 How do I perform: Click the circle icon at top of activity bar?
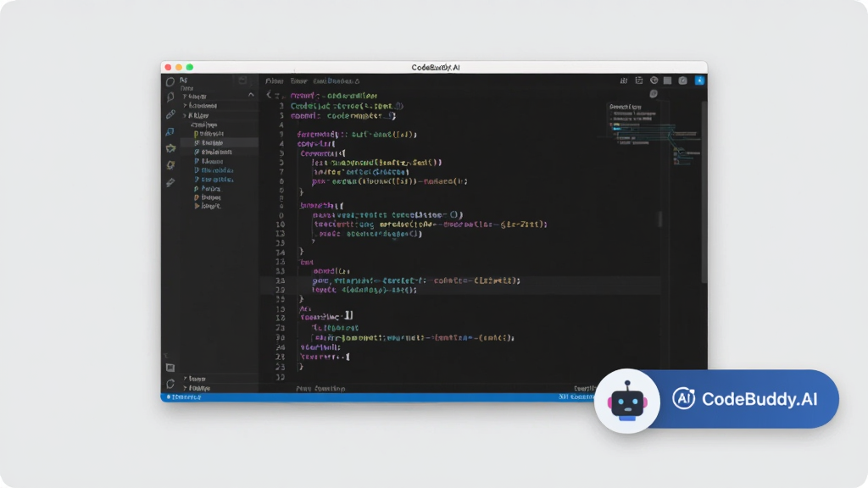[170, 82]
